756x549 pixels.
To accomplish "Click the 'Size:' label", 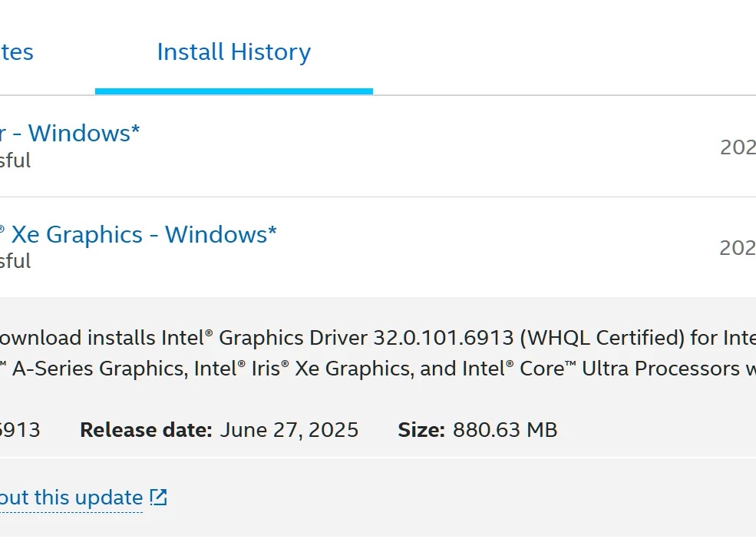I will tap(421, 430).
